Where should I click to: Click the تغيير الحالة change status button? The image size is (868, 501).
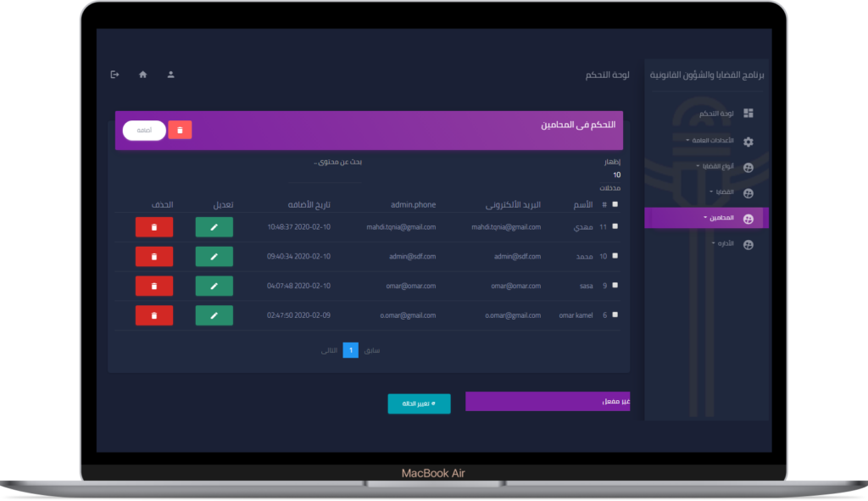tap(419, 404)
